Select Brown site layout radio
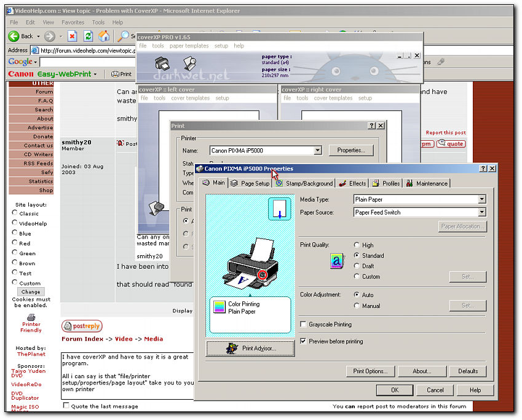522x420 pixels. click(14, 262)
